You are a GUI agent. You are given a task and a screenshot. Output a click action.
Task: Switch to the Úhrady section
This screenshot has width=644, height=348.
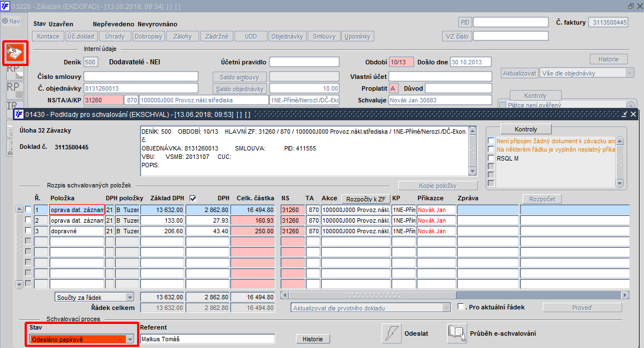[x=116, y=36]
